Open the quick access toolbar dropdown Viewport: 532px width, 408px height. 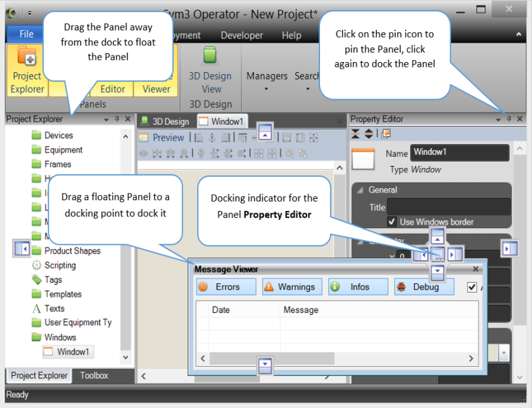click(30, 13)
